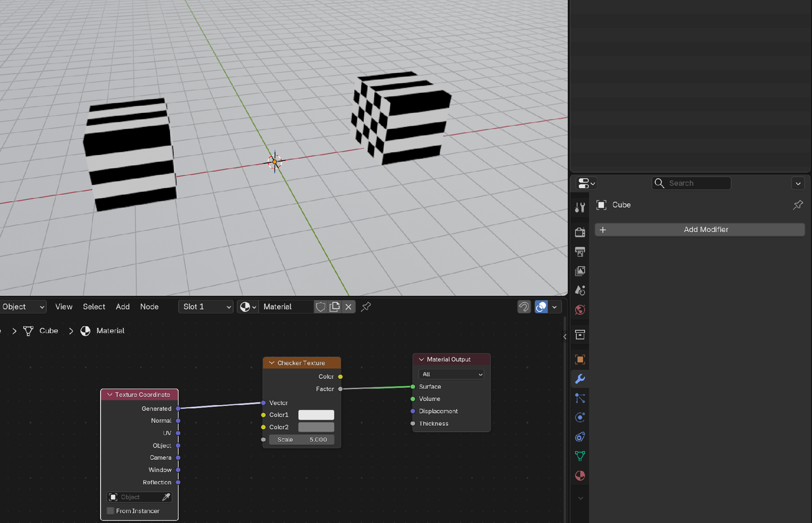Open the Physics properties tab
Viewport: 812px width, 523px height.
pos(580,418)
